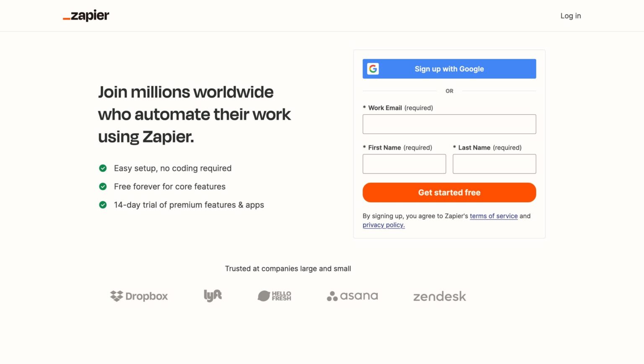Click the Zendesk company logo
The image size is (644, 364).
[439, 296]
